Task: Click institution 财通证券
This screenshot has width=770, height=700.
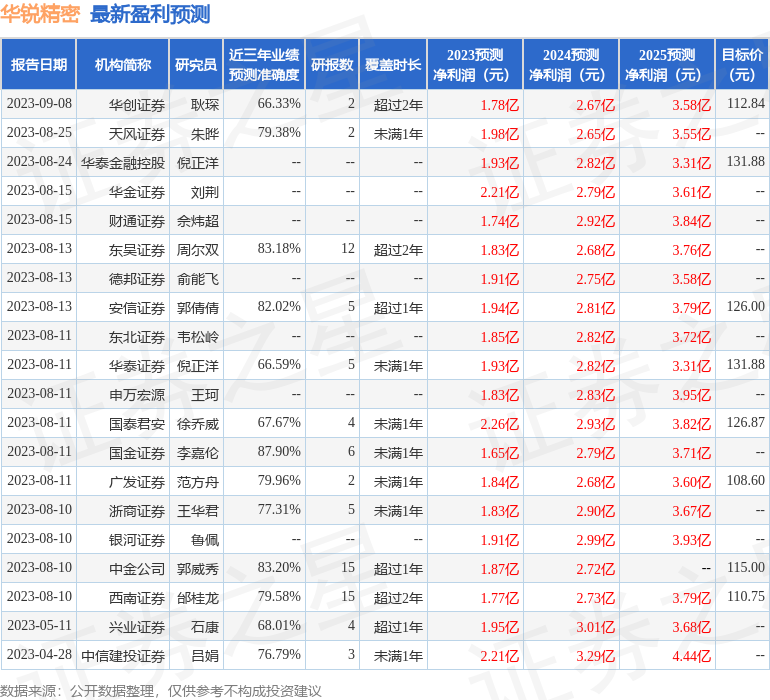Action: [x=137, y=221]
